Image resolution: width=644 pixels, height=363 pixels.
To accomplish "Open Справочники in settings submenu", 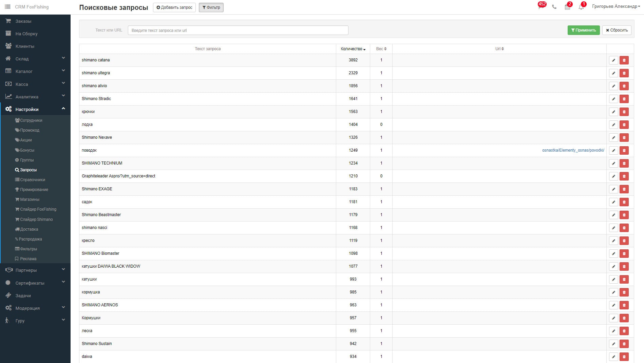I will click(30, 180).
